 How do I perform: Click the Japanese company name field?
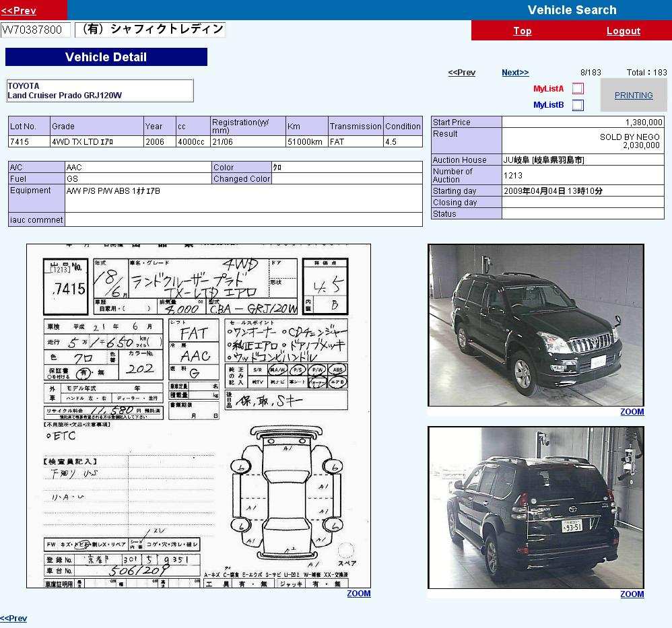(x=150, y=30)
